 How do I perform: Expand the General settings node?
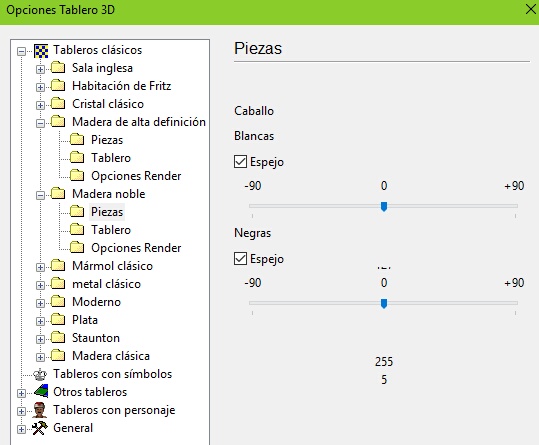(x=21, y=429)
